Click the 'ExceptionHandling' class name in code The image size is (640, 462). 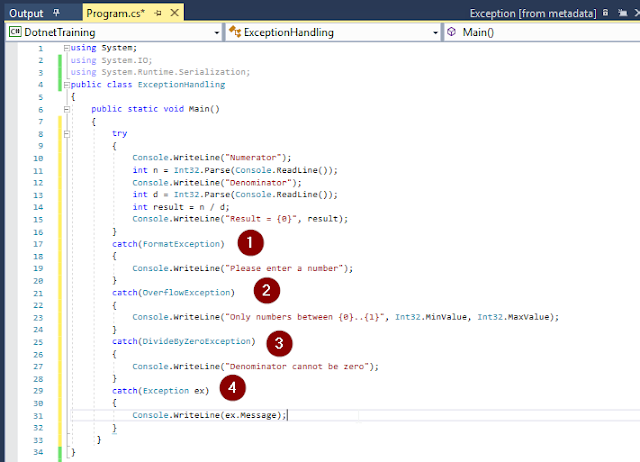click(x=181, y=84)
